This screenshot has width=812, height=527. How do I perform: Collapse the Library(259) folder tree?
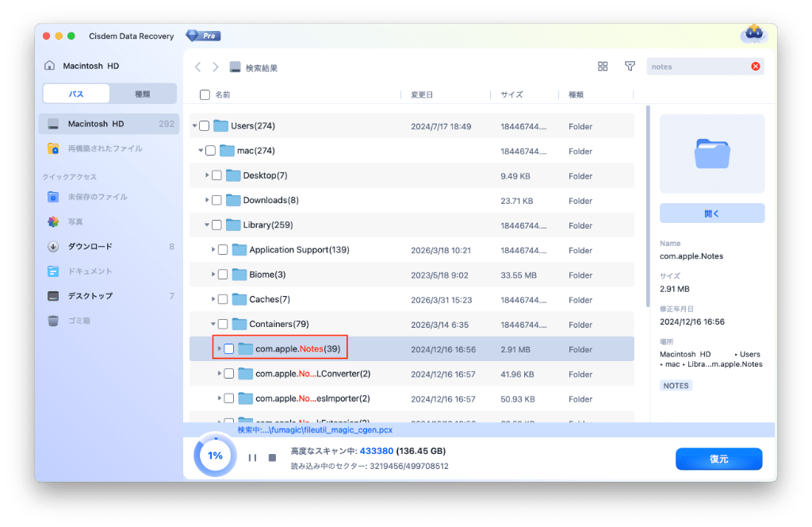pyautogui.click(x=208, y=225)
